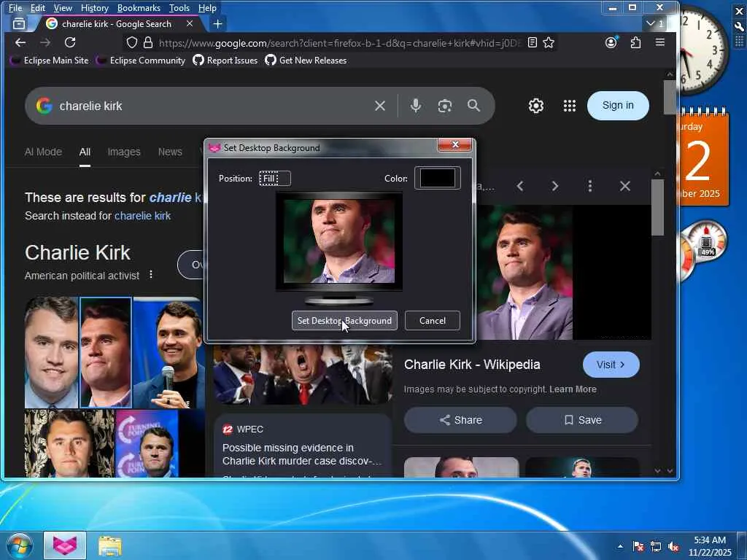747x560 pixels.
Task: Click the clock and date in taskbar
Action: tap(710, 546)
